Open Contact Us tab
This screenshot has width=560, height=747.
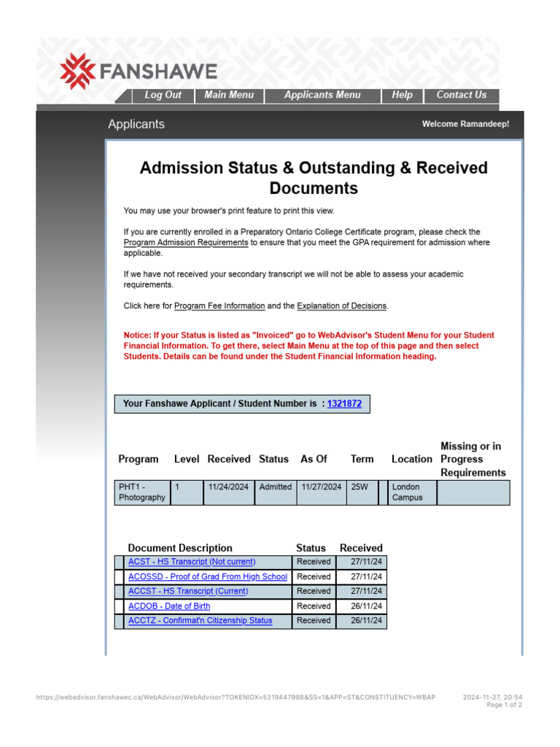click(x=462, y=96)
